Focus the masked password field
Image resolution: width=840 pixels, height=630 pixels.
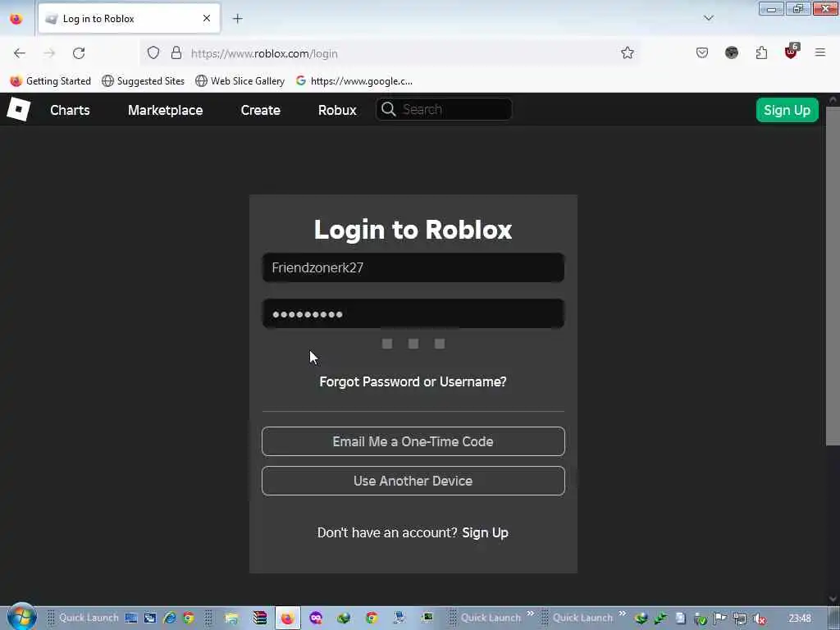[x=413, y=314]
